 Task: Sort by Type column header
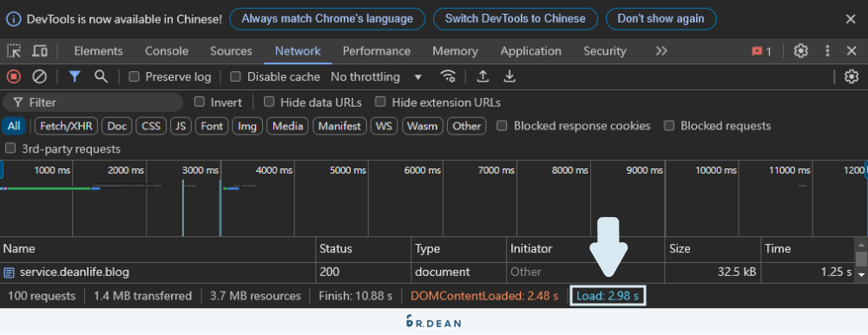(458, 249)
